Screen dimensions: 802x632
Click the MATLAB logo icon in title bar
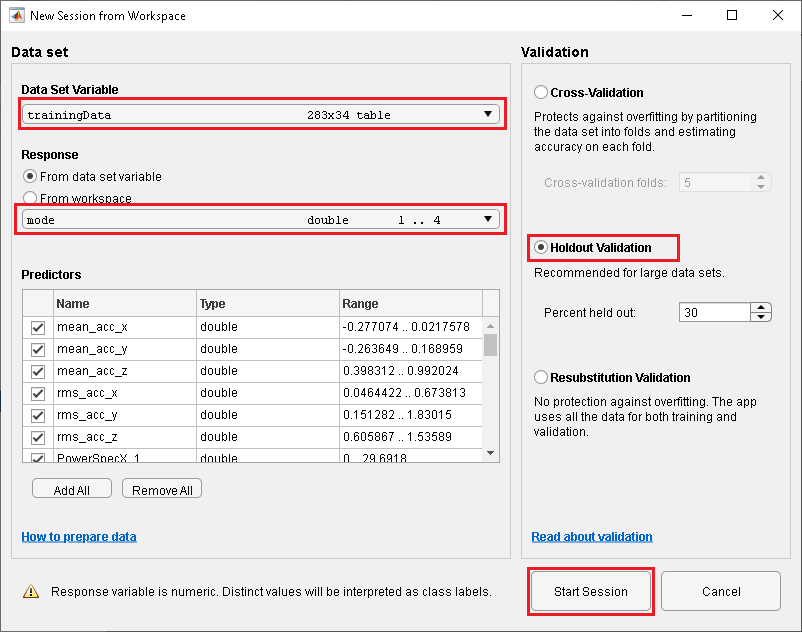16,16
